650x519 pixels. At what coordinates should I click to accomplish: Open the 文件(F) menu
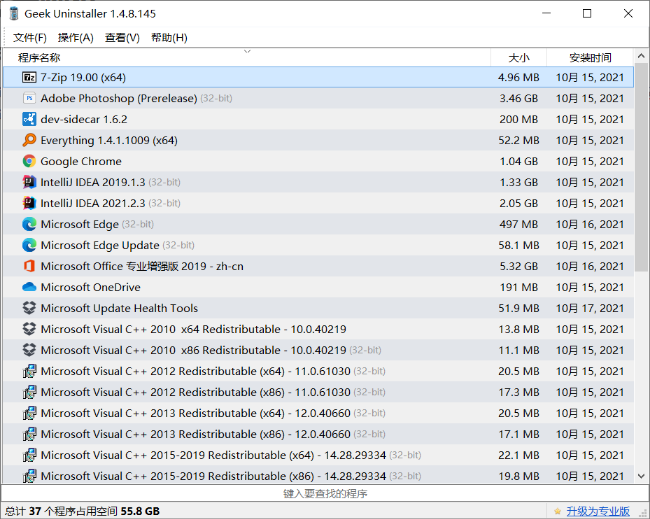[x=29, y=38]
